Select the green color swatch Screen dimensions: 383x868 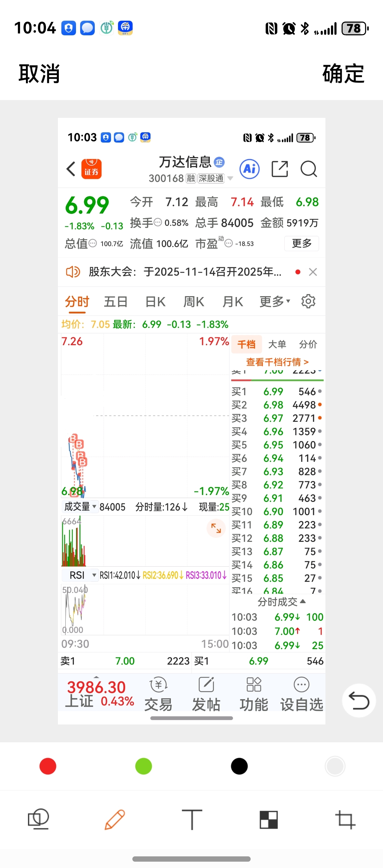point(144,766)
